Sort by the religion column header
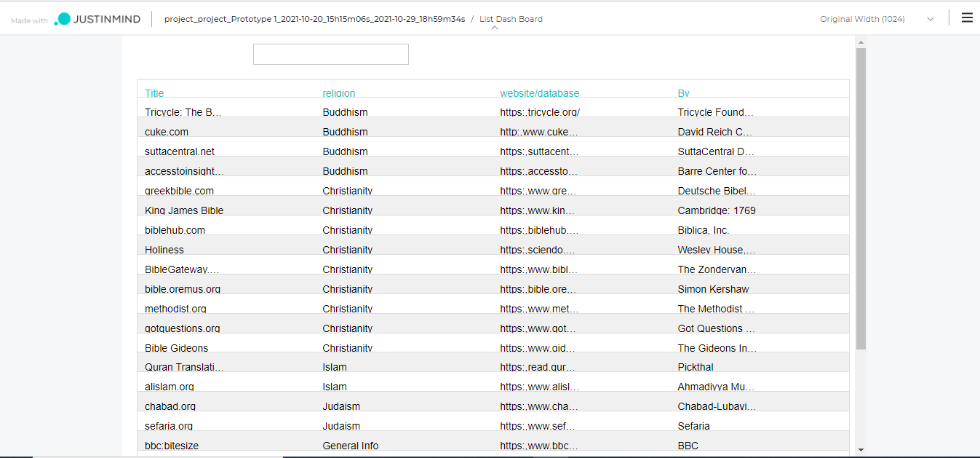This screenshot has height=458, width=980. [x=339, y=93]
